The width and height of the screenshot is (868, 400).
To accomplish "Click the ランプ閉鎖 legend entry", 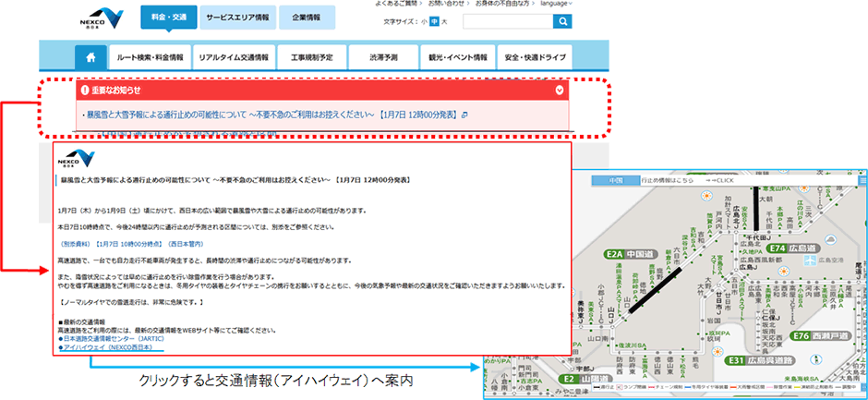I will tap(632, 387).
